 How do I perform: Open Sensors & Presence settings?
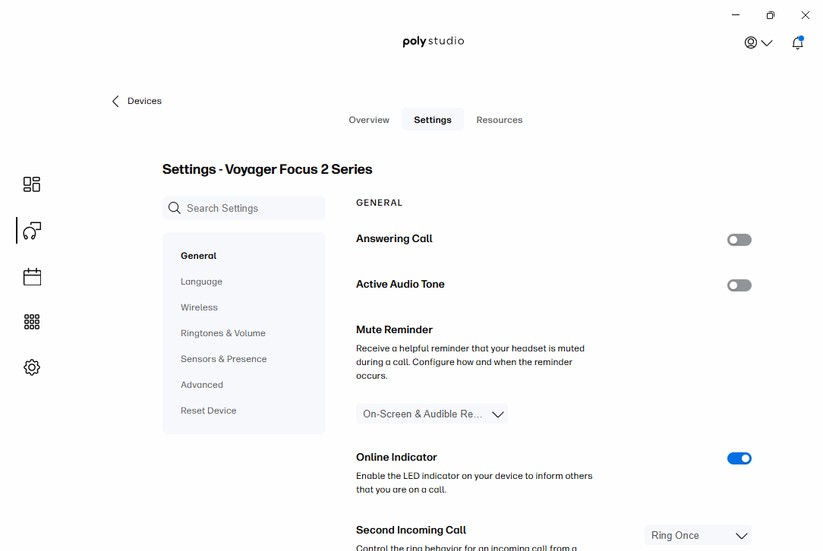point(224,359)
